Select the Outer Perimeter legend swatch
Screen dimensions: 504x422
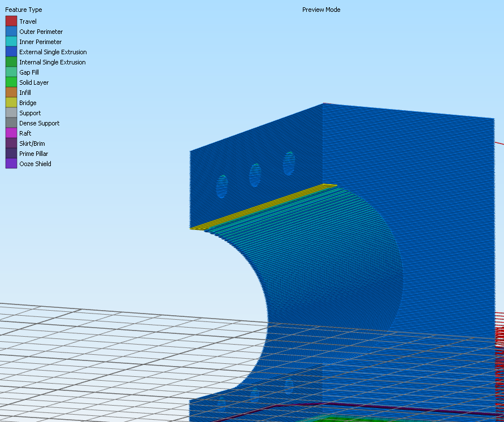tap(11, 31)
